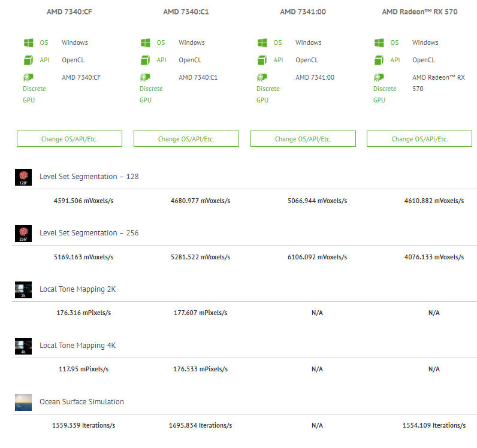This screenshot has width=477, height=448.
Task: Open Level Set Segmentation – 128 title
Action: click(89, 177)
